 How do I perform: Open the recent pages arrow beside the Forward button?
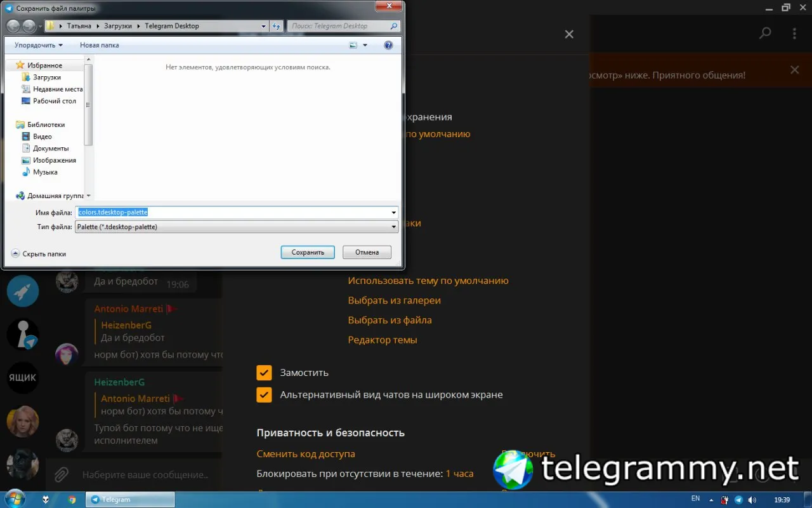coord(40,26)
